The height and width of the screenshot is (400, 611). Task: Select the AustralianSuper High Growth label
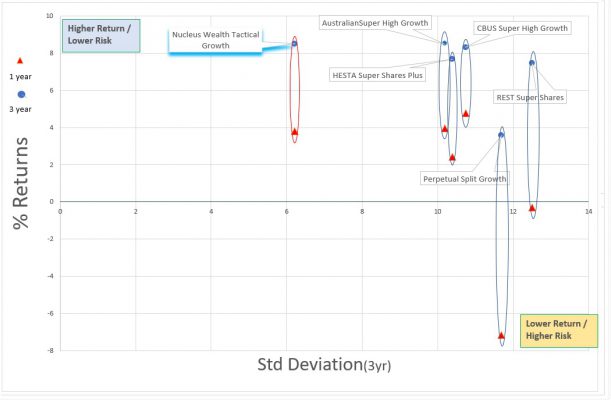[375, 23]
